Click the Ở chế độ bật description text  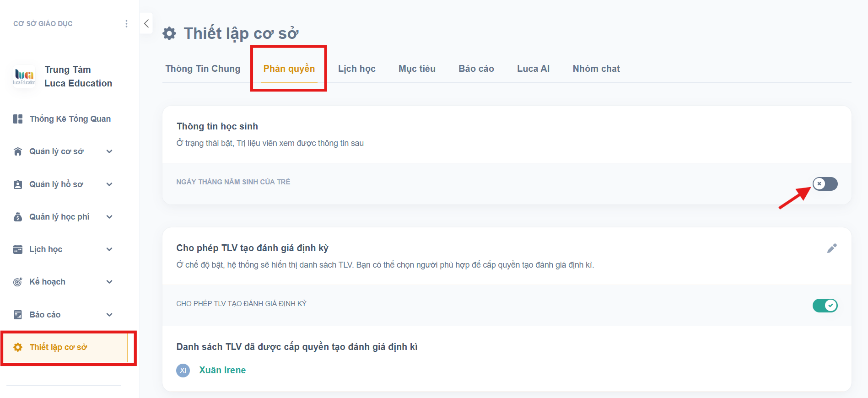click(x=385, y=265)
